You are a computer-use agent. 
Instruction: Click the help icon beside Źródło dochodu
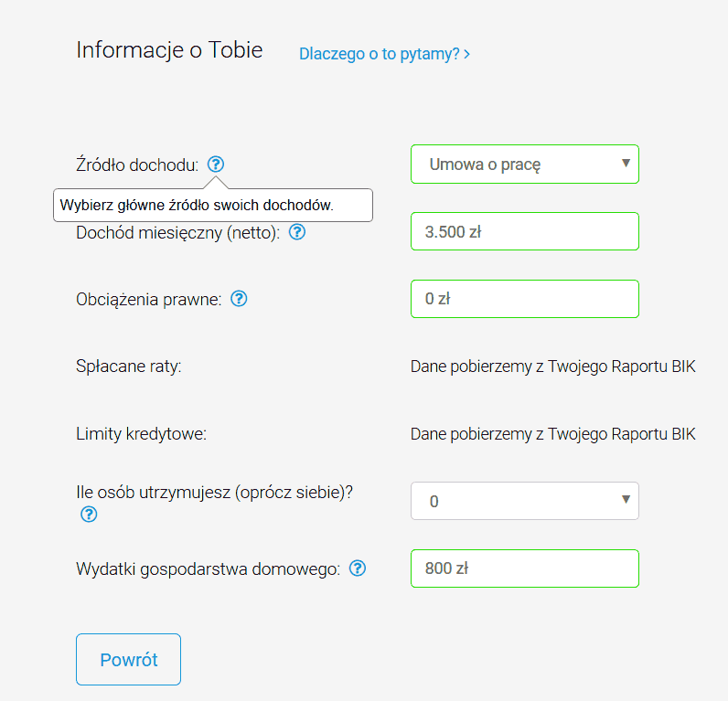216,165
